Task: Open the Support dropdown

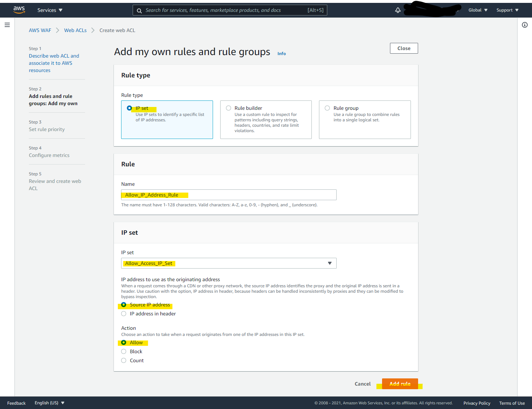Action: click(507, 10)
